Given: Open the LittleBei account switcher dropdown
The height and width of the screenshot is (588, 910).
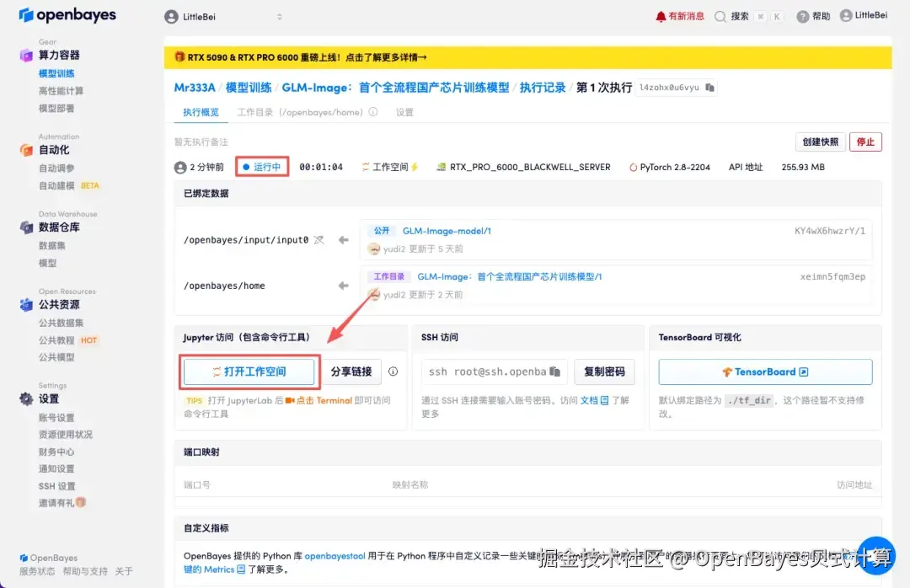Looking at the screenshot, I should (x=223, y=17).
